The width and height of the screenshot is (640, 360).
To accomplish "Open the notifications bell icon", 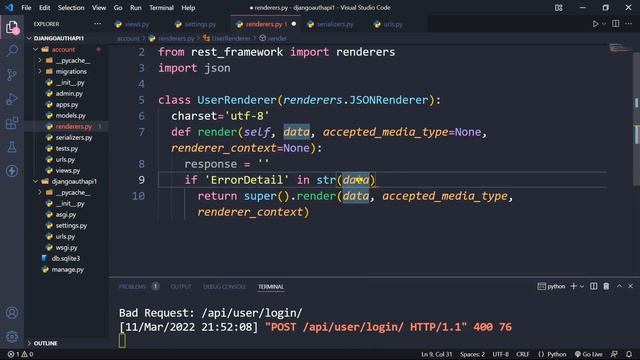I will pyautogui.click(x=629, y=354).
